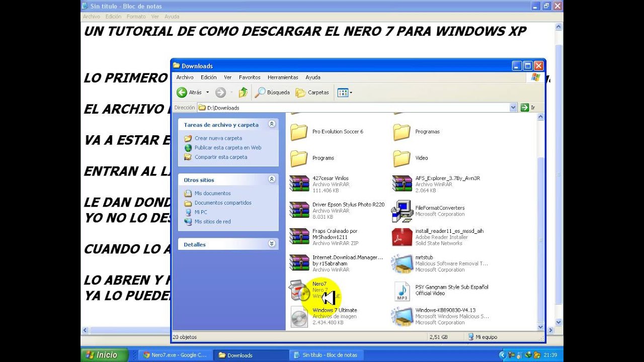
Task: Select the AFS_Explorer_3.7By_Avn3R archive icon
Action: pyautogui.click(x=401, y=184)
